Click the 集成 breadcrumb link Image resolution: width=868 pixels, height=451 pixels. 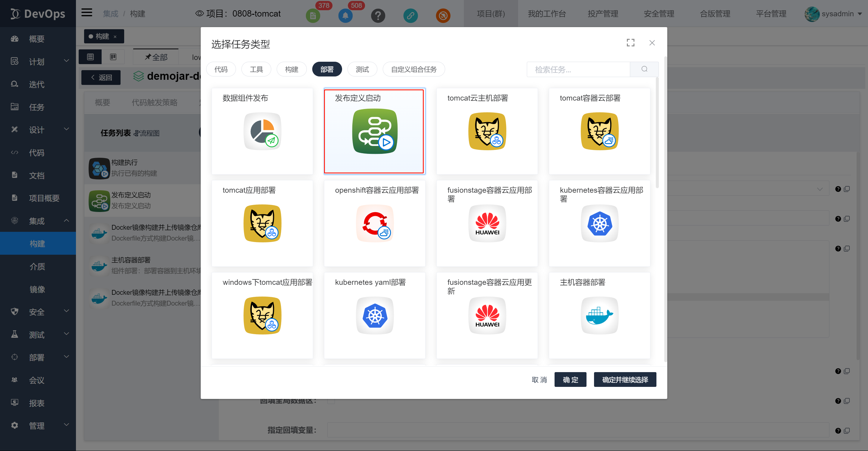coord(111,14)
